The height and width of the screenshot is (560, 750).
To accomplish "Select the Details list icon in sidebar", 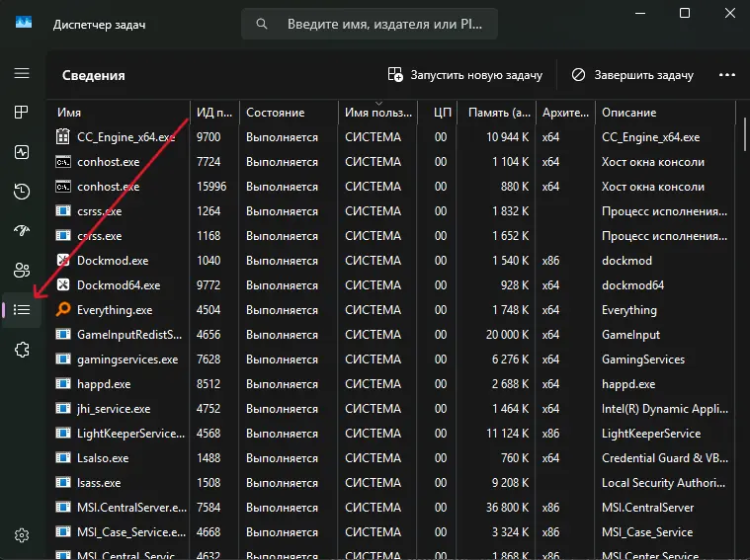I will (x=22, y=310).
